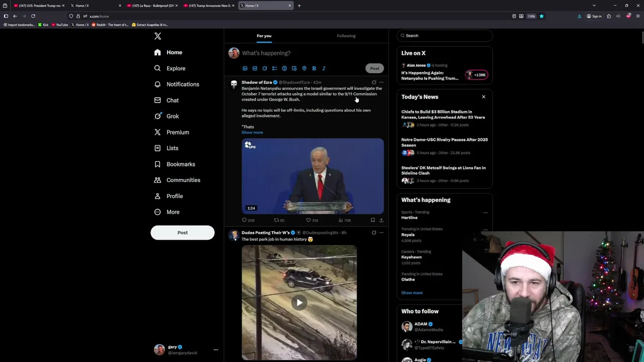Open Chat in the sidebar
This screenshot has width=644, height=362.
[x=167, y=101]
